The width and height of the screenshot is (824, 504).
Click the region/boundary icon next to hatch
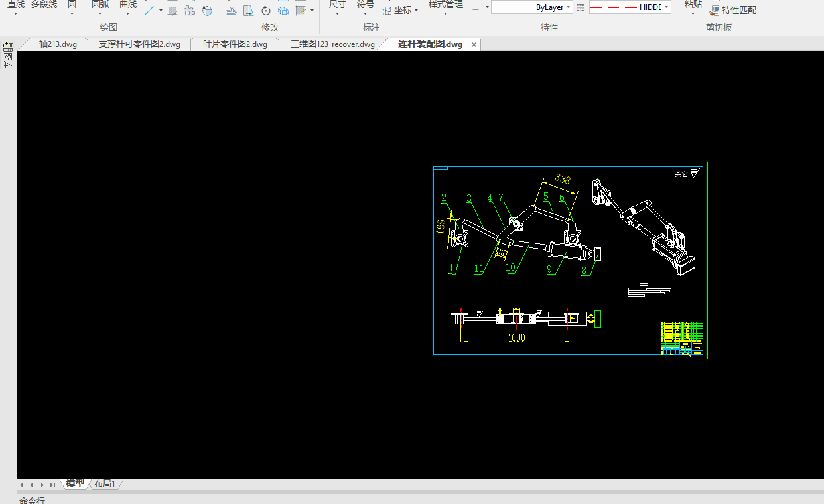(x=190, y=10)
